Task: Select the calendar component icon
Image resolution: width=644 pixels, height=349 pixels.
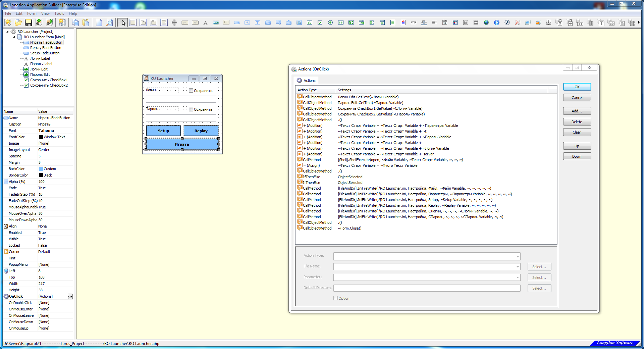Action: click(445, 23)
